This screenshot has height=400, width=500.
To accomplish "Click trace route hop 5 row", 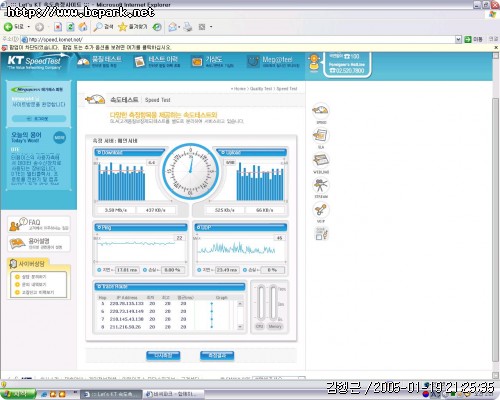I will click(167, 304).
